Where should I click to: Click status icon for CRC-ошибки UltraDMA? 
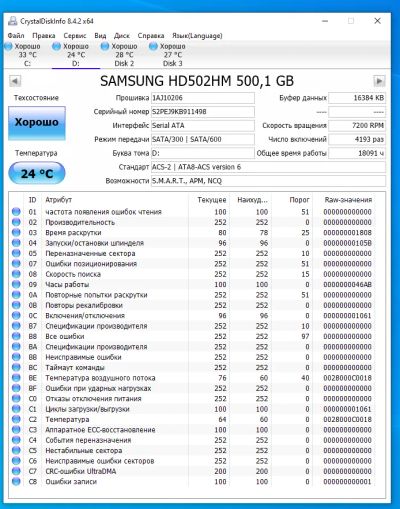point(16,471)
